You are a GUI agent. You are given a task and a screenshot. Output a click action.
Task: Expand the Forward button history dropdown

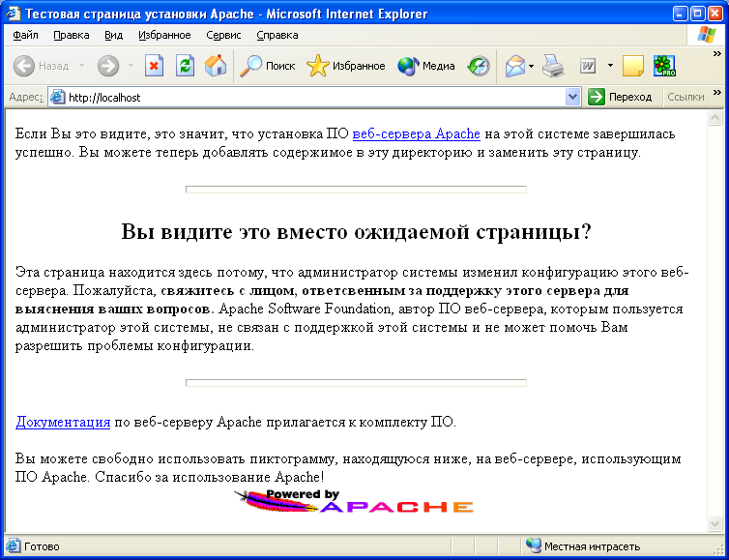131,66
